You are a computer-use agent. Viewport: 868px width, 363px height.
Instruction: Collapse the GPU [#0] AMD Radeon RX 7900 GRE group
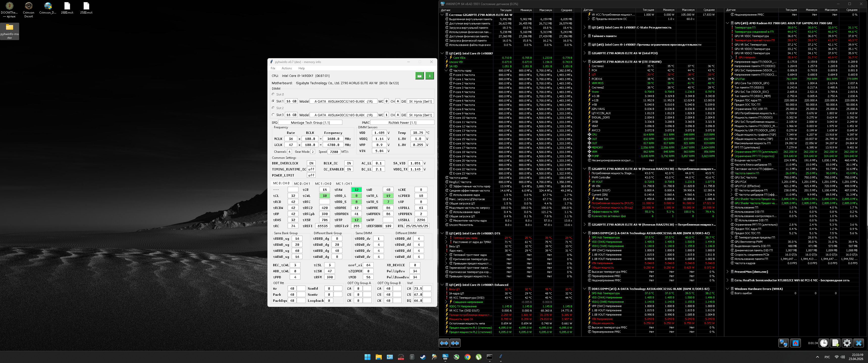[x=727, y=23]
